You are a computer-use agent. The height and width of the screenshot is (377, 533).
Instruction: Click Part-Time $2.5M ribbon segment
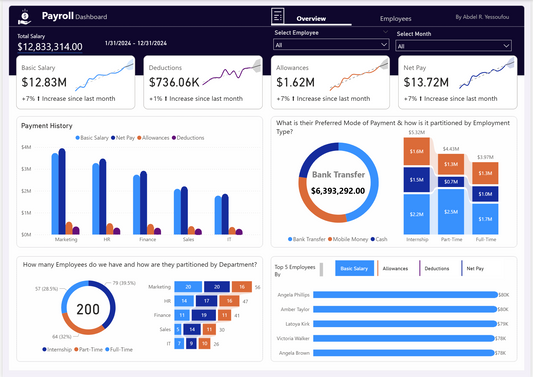point(451,212)
